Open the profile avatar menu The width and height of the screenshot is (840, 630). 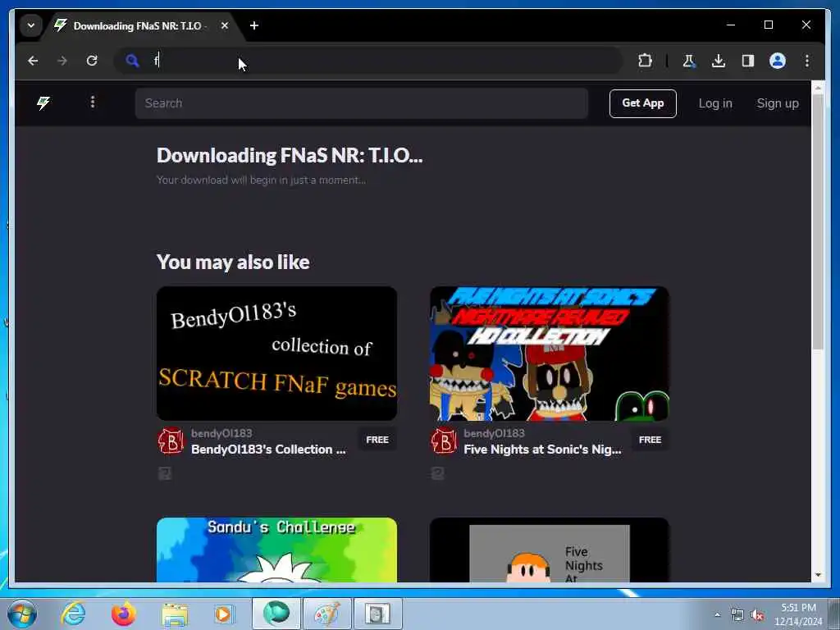coord(778,61)
